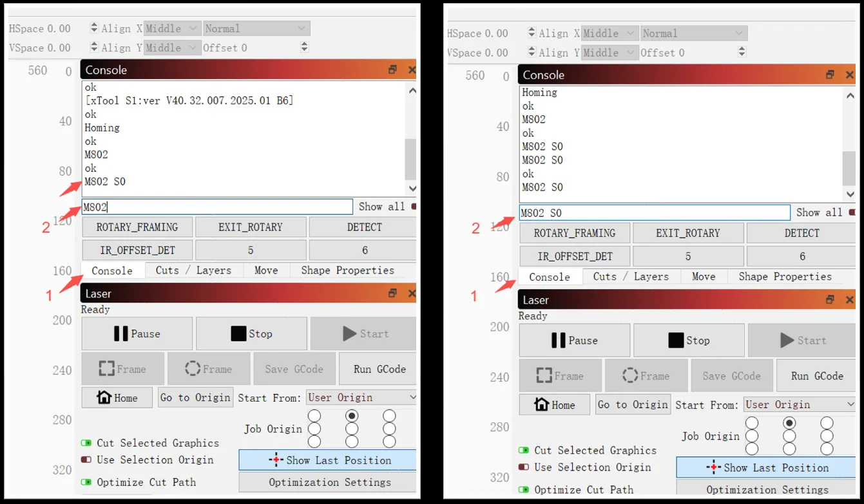
Task: Click console scroll-down arrow in right screenshot
Action: point(849,194)
